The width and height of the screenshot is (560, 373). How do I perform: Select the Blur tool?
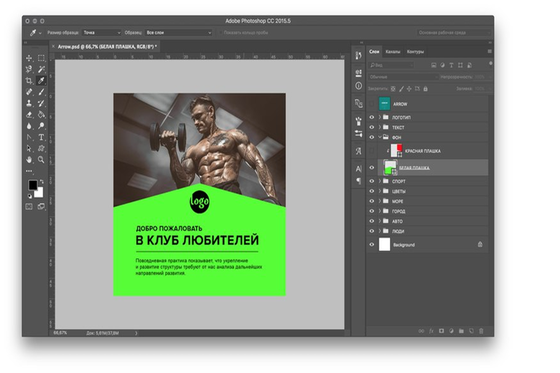(29, 126)
